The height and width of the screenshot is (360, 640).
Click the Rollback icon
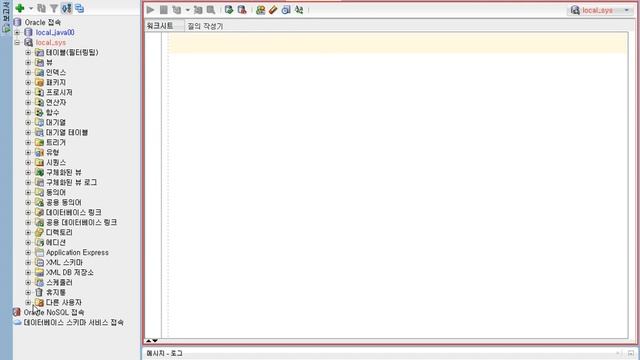(x=242, y=10)
